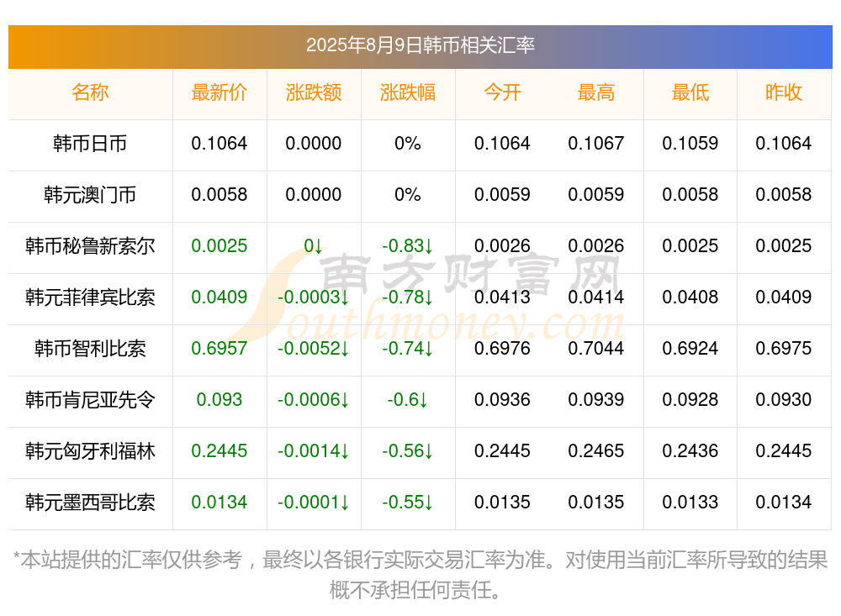Image resolution: width=841 pixels, height=616 pixels.
Task: Click change value -0.0014↓
Action: click(313, 451)
